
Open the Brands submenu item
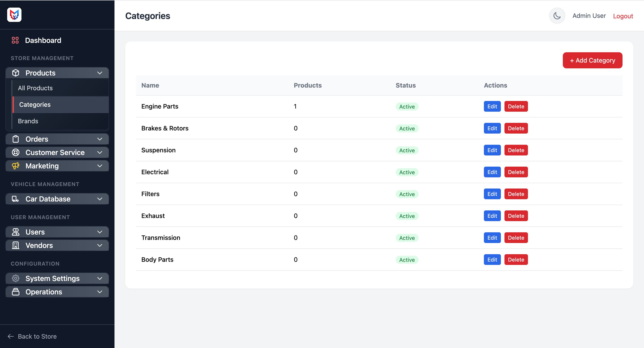[x=28, y=121]
